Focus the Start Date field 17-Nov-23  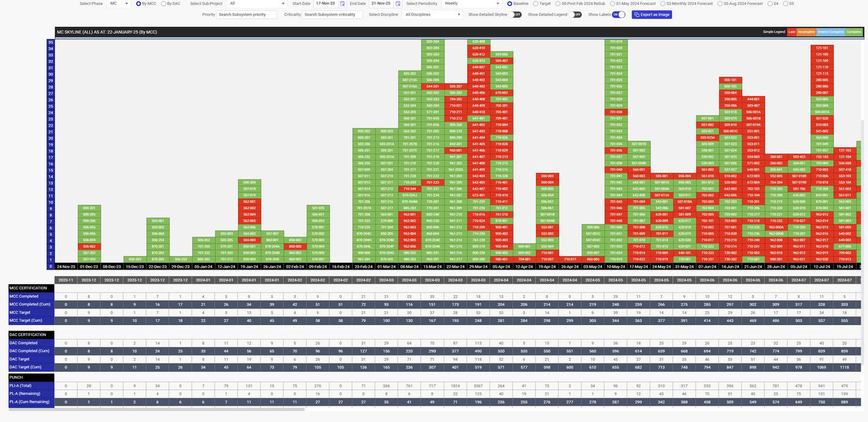(325, 3)
